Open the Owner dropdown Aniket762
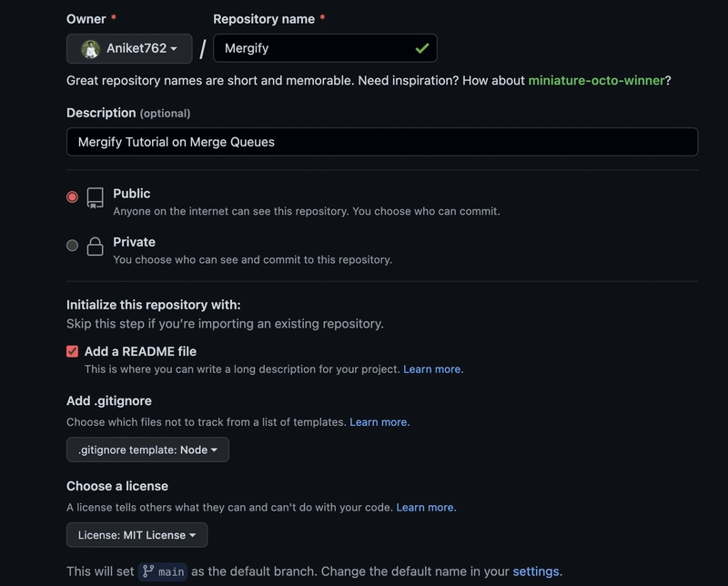 (x=129, y=48)
